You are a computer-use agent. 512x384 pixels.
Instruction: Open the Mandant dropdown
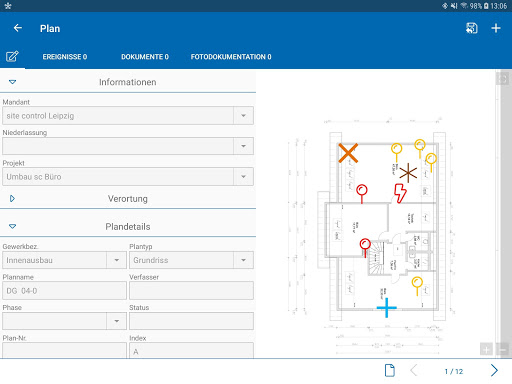pos(128,116)
